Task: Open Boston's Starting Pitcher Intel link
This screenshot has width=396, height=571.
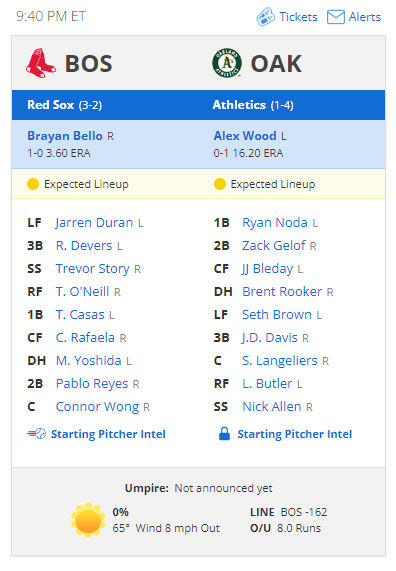Action: [x=108, y=434]
